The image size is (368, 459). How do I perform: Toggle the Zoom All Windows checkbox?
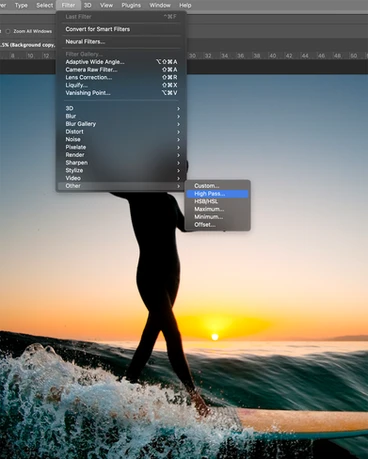(8, 31)
